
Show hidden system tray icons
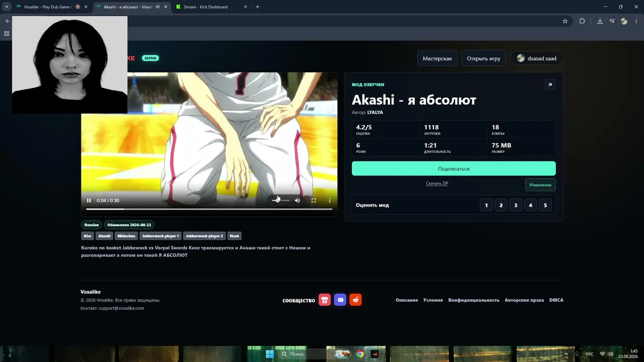pyautogui.click(x=566, y=354)
